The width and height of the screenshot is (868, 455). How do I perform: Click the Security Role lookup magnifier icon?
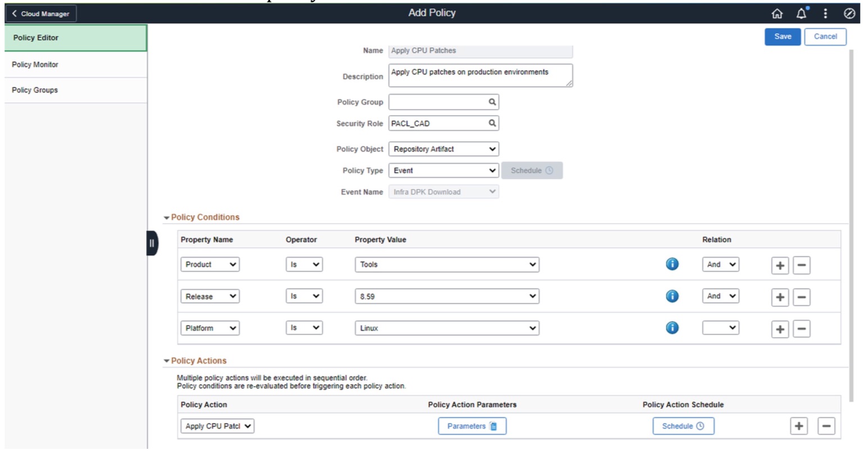492,124
